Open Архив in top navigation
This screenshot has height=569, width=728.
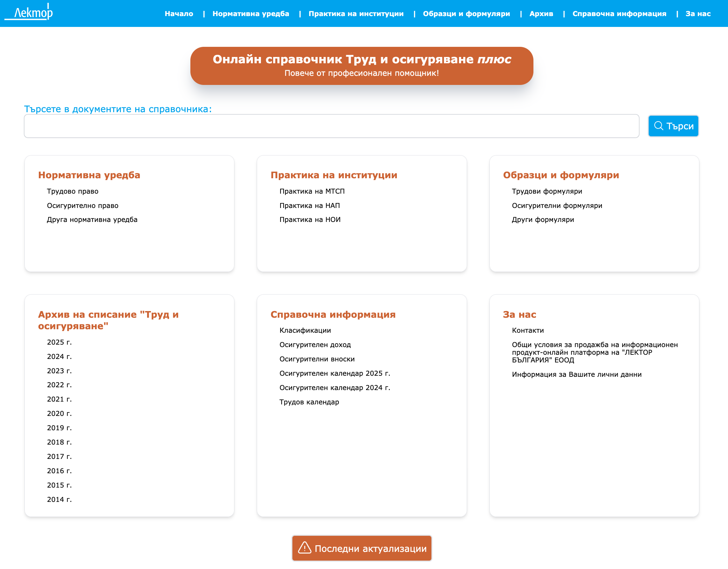541,14
